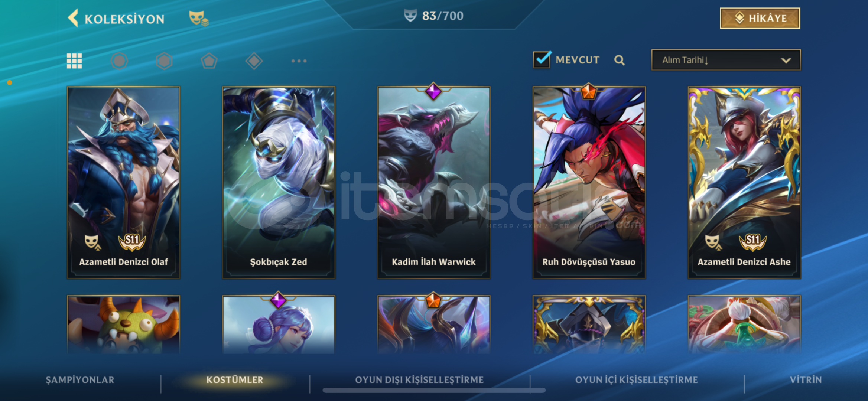The image size is (868, 401).
Task: Go back using the Koleksiyon arrow
Action: [x=73, y=18]
